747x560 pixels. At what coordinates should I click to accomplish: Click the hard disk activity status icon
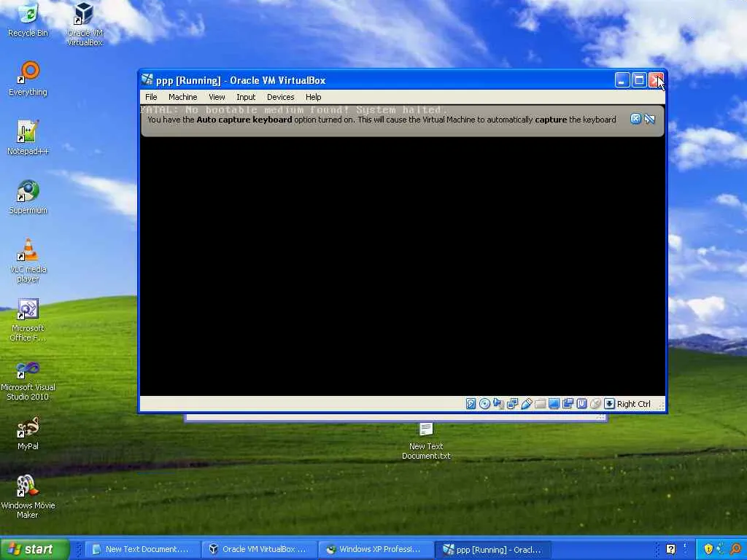pos(471,404)
